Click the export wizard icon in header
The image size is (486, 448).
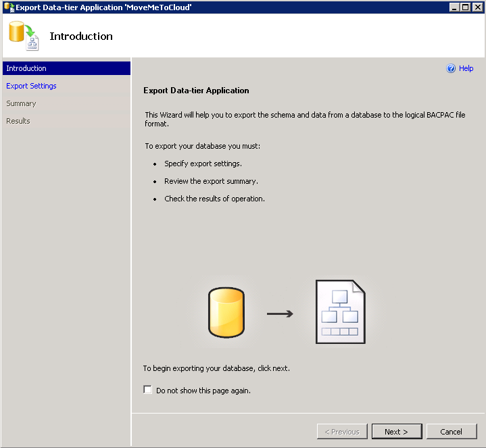pos(24,36)
